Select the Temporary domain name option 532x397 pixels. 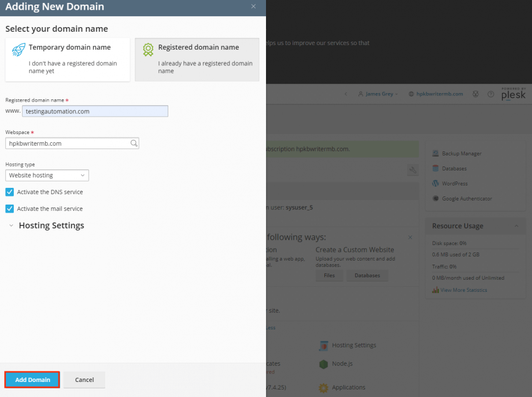[67, 60]
